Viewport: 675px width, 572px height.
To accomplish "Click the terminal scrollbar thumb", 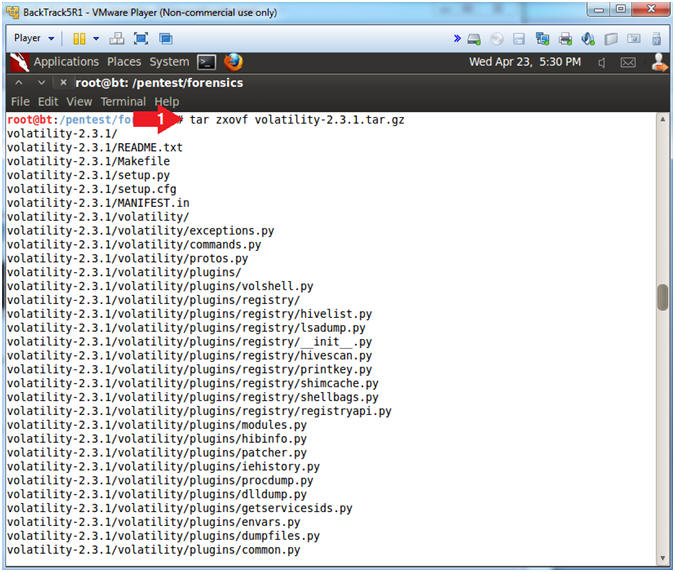I will 663,297.
